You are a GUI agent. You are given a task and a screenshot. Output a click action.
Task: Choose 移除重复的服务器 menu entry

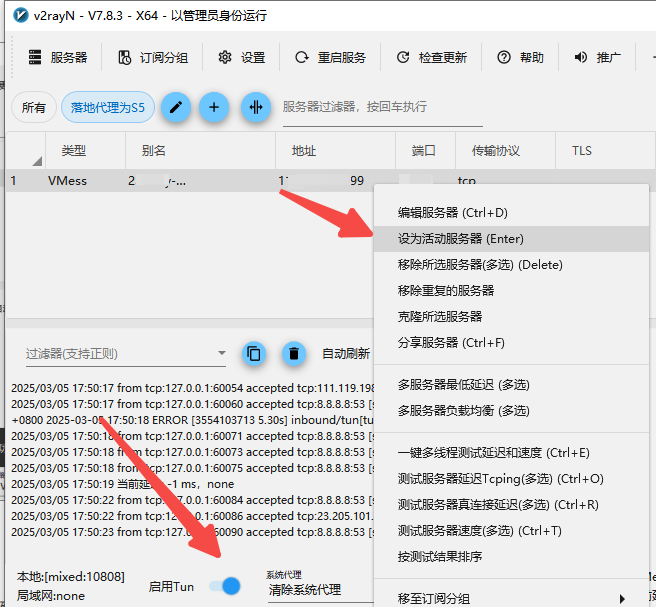(x=511, y=291)
